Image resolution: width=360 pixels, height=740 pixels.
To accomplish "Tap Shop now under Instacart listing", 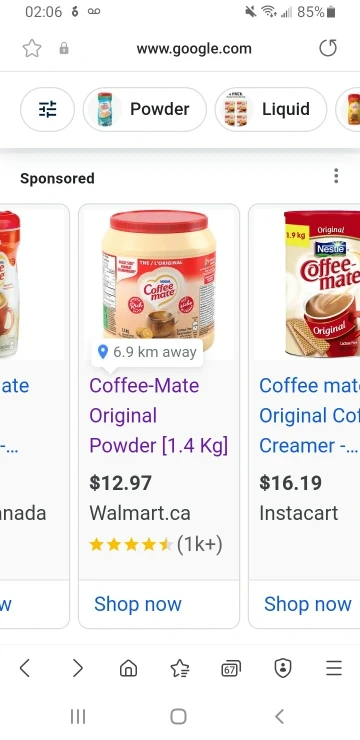I will tap(308, 604).
